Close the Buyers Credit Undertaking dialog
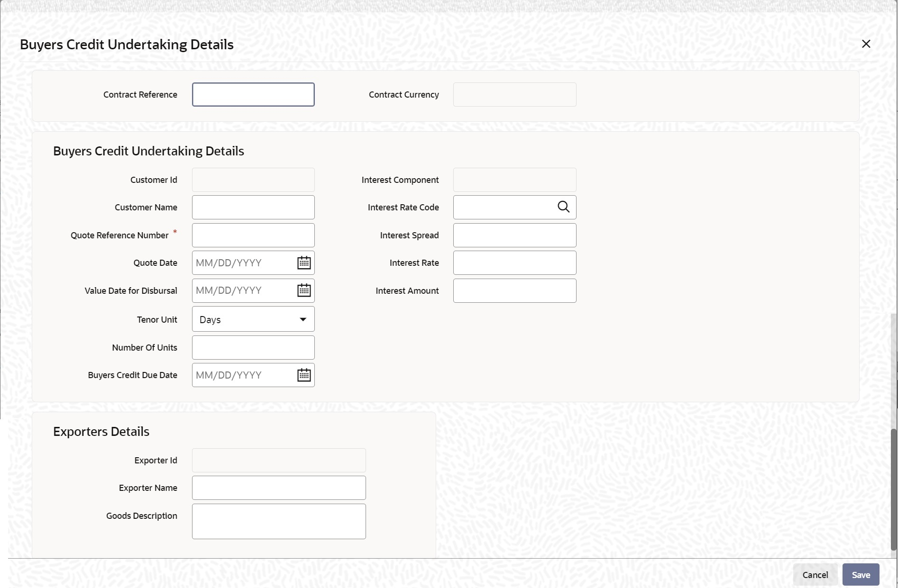The image size is (898, 588). point(866,44)
